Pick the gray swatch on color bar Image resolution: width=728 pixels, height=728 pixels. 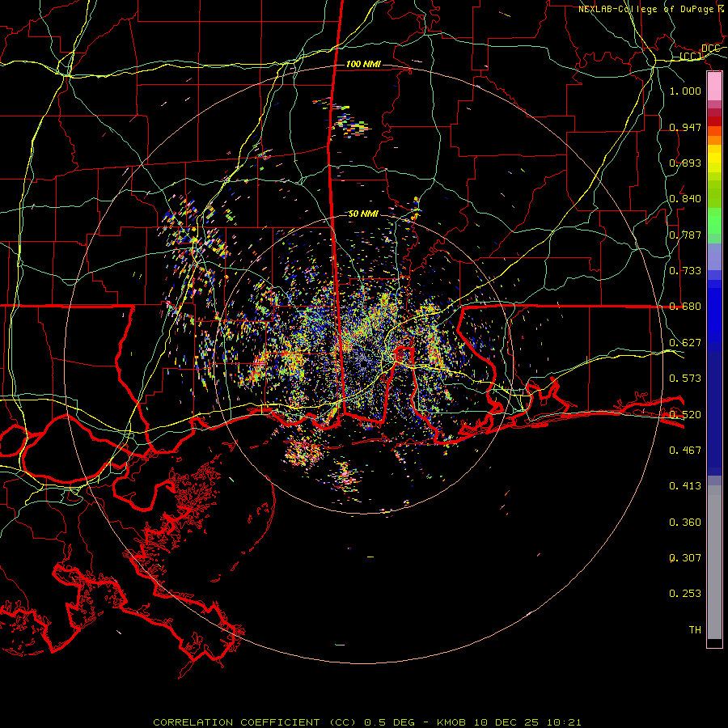714,562
